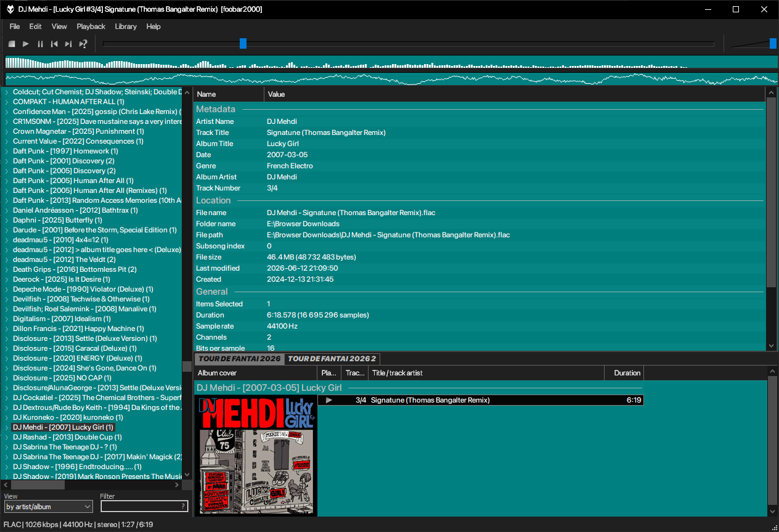Click the Album cover column header
Image resolution: width=779 pixels, height=532 pixels.
(x=256, y=373)
